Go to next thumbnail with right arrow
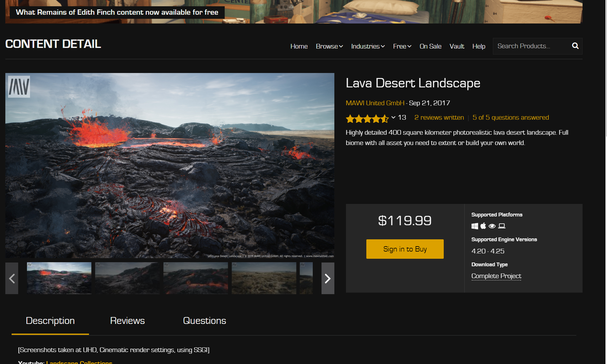Screen dimensions: 607x364 [x=327, y=278]
